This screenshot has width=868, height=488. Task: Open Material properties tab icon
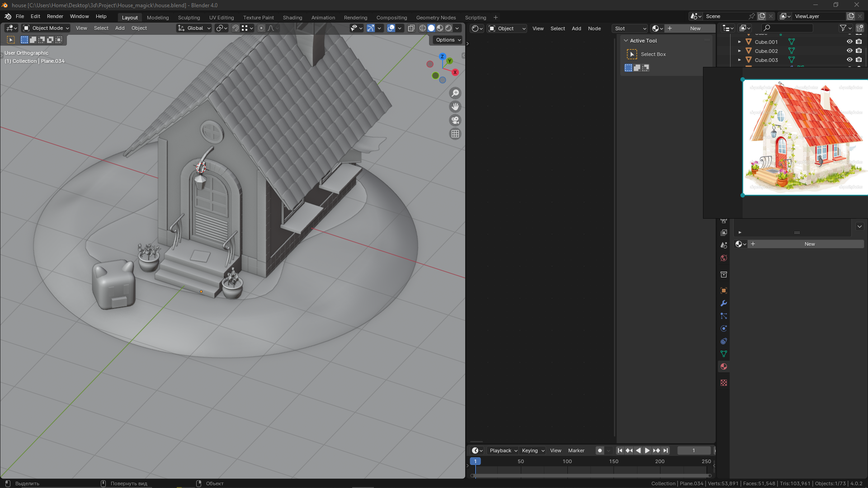[x=724, y=366]
